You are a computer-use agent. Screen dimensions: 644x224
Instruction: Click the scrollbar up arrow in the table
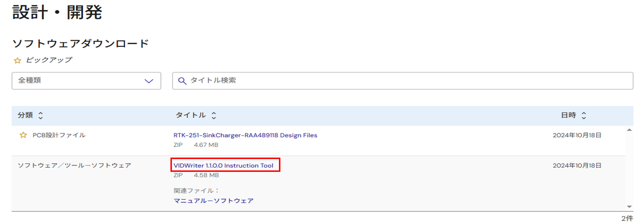(x=629, y=130)
